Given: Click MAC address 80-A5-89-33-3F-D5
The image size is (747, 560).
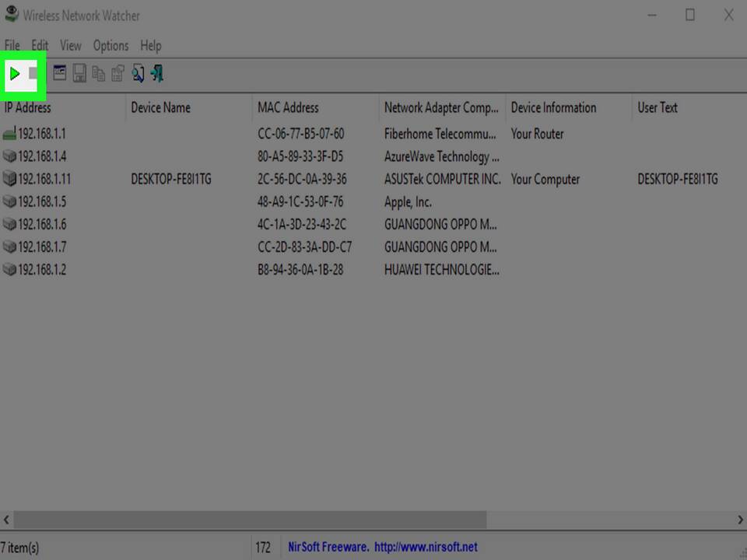Looking at the screenshot, I should pos(300,156).
